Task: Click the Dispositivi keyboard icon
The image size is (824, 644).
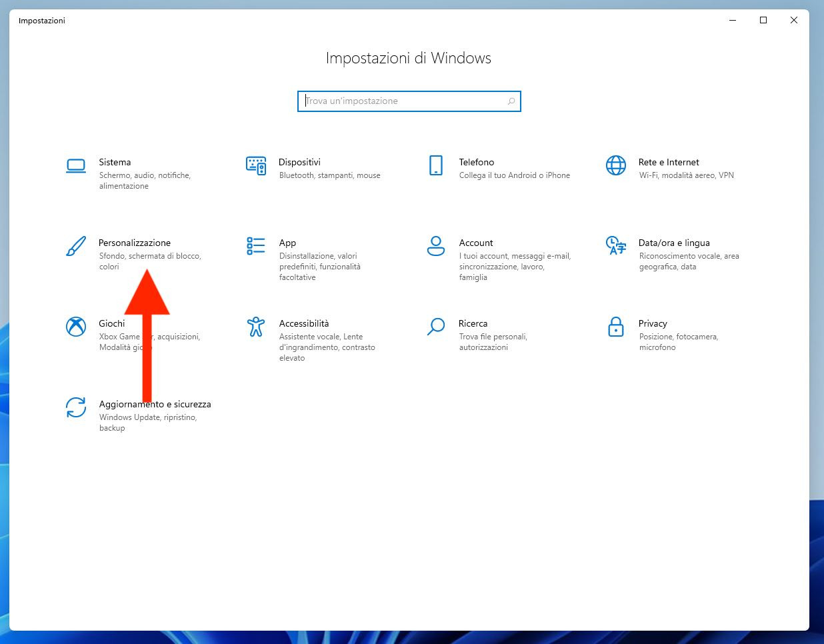Action: click(x=256, y=165)
